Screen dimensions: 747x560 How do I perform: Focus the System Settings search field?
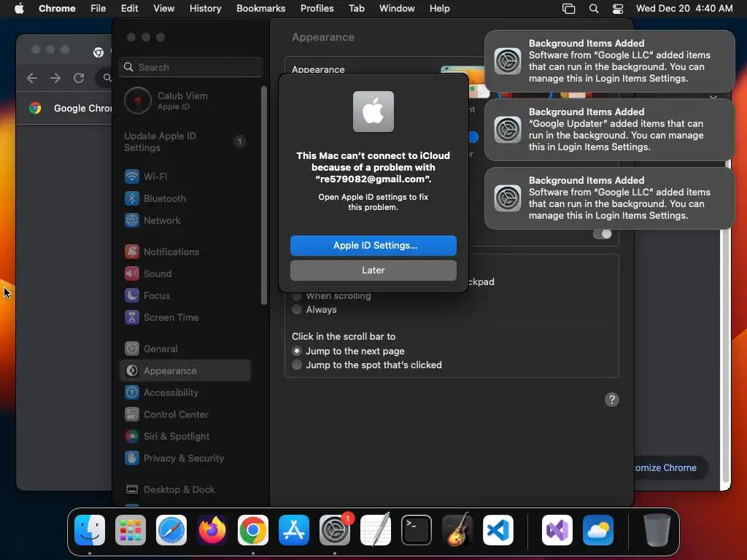click(190, 67)
